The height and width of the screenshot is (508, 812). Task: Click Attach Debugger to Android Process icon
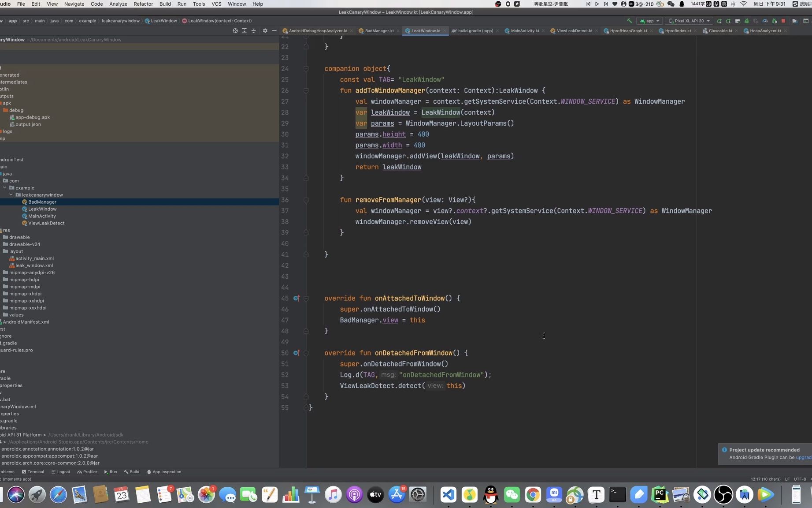click(x=774, y=21)
